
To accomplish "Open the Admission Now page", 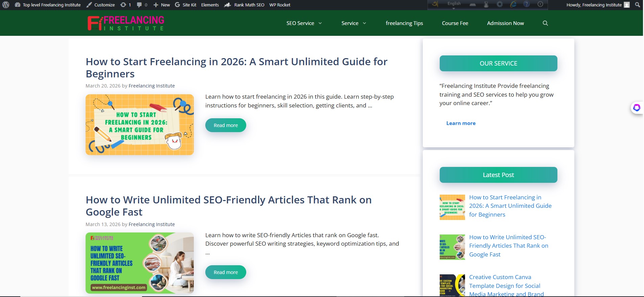I will tap(505, 23).
